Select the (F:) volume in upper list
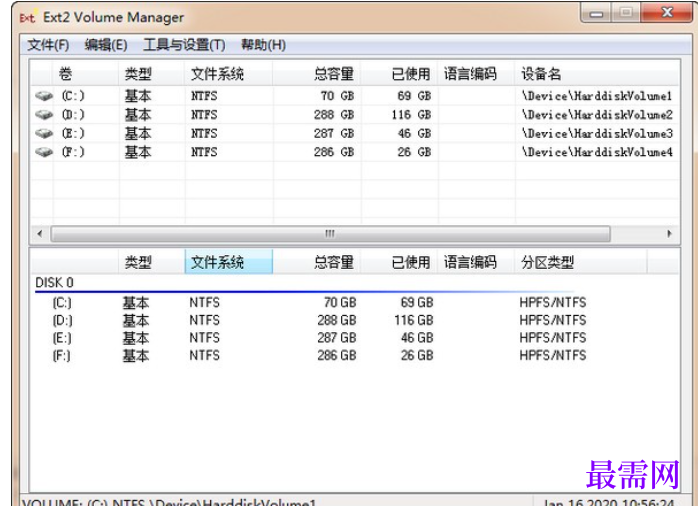 pyautogui.click(x=73, y=152)
